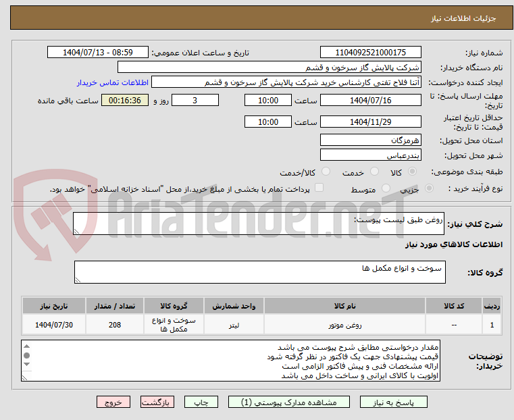Click the پاسخ به نیاز button
This screenshot has height=420, width=514.
point(393,402)
